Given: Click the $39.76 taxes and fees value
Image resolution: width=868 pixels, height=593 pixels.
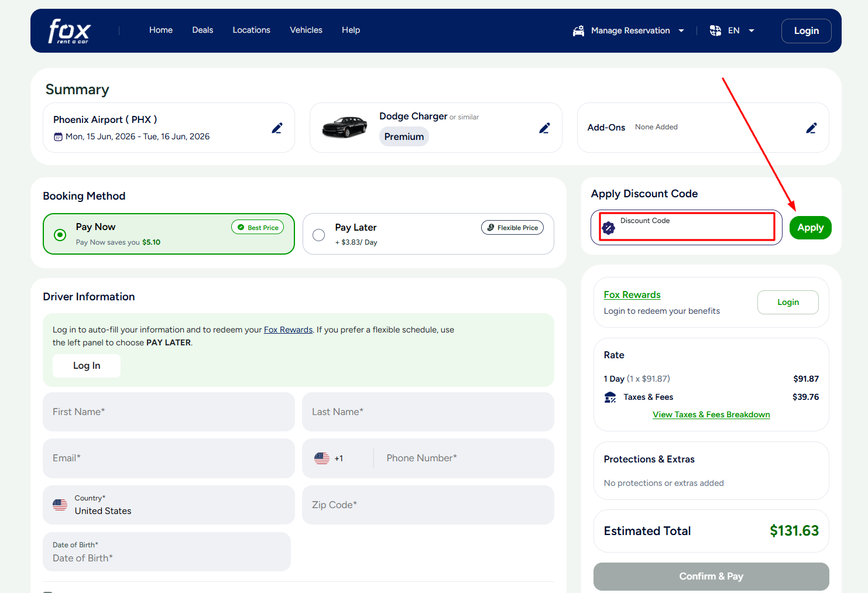Looking at the screenshot, I should tap(805, 397).
